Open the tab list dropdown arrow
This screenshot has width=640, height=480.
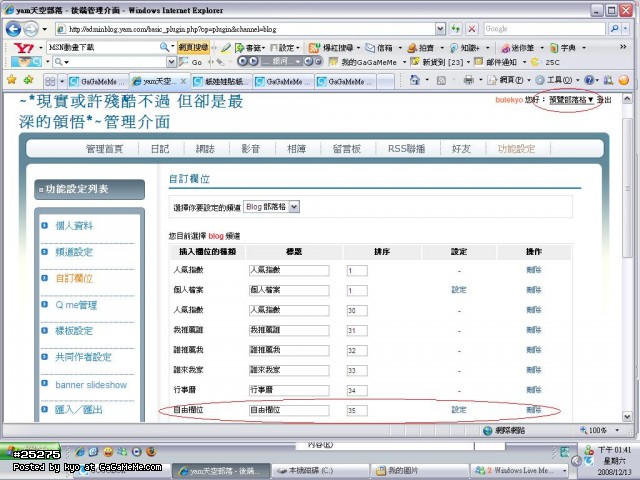pyautogui.click(x=62, y=82)
